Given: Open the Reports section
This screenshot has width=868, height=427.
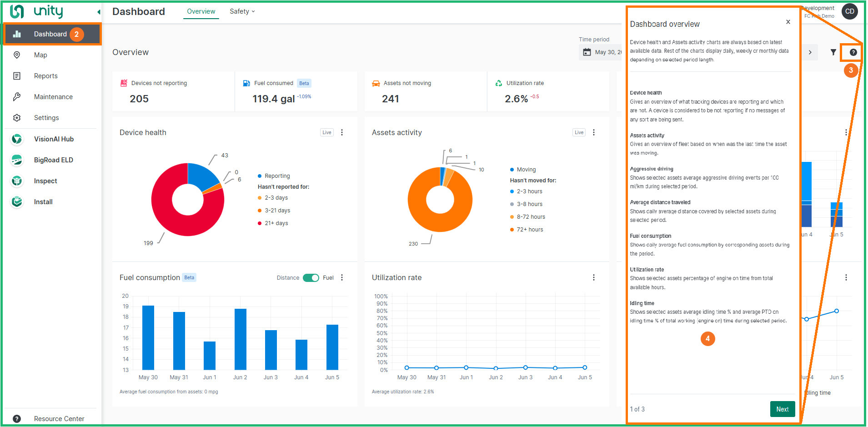Looking at the screenshot, I should click(45, 75).
